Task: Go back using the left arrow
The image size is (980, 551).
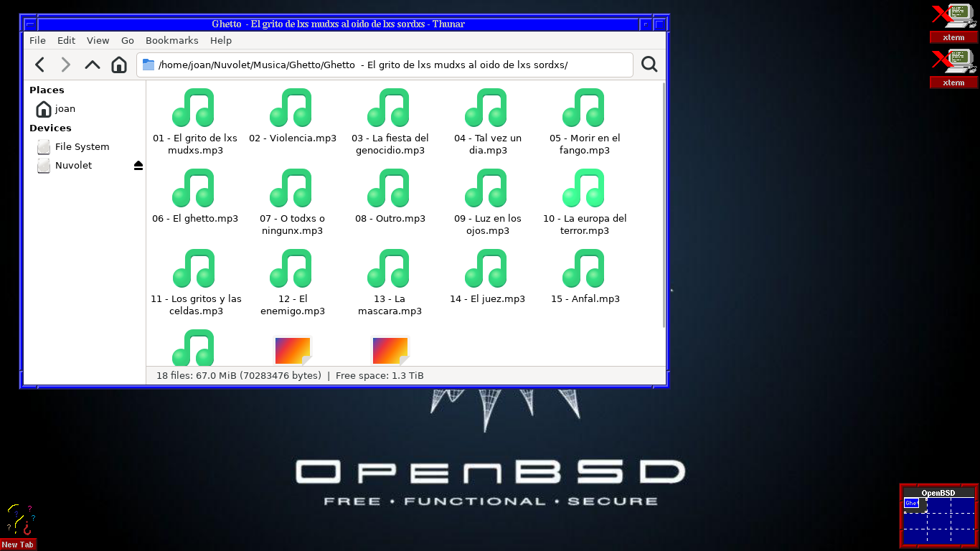Action: 40,65
